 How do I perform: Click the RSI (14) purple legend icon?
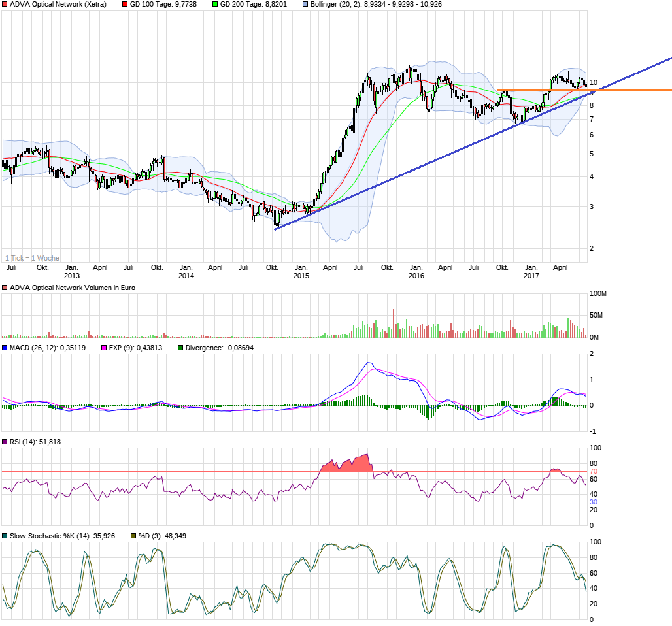click(5, 442)
